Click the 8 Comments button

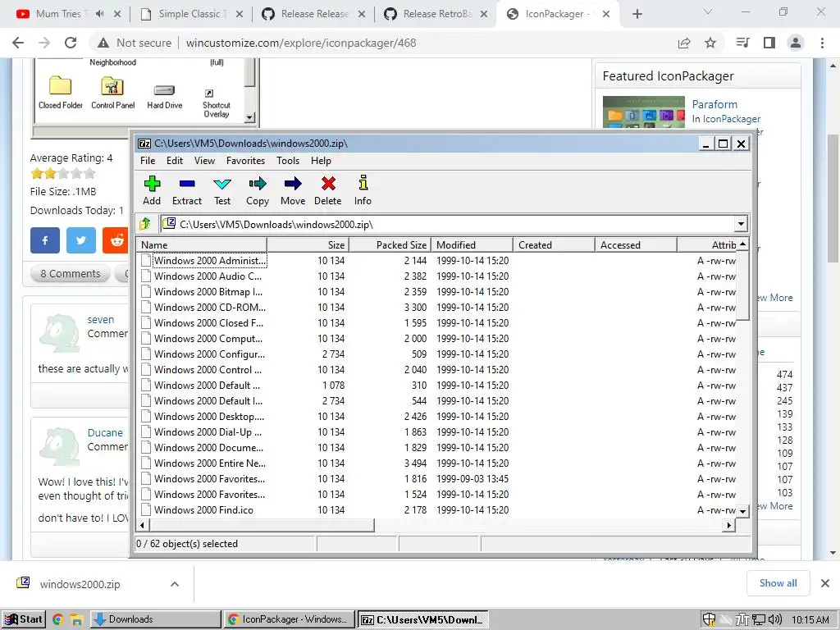point(71,274)
